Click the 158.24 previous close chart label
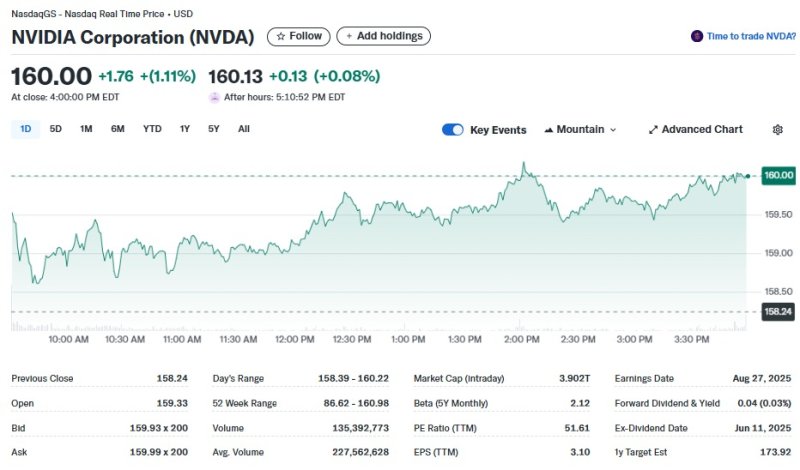Image resolution: width=800 pixels, height=470 pixels. (x=778, y=312)
